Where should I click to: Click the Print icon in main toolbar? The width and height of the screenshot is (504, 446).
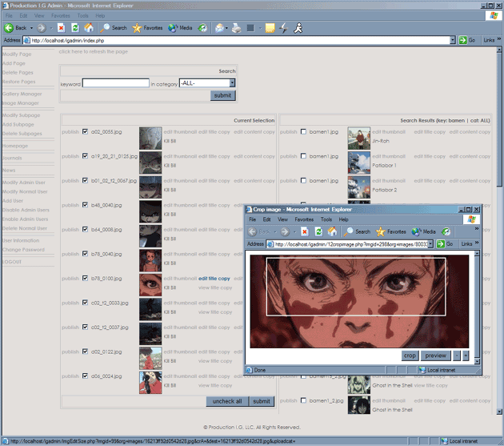click(236, 27)
